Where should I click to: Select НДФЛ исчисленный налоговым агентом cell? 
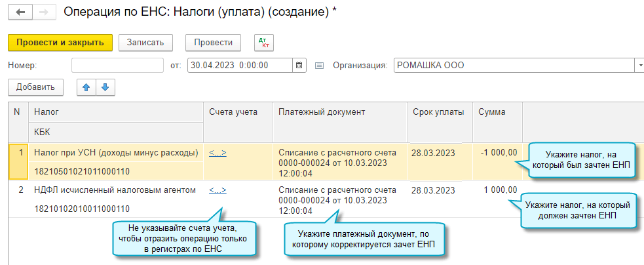[x=115, y=190]
